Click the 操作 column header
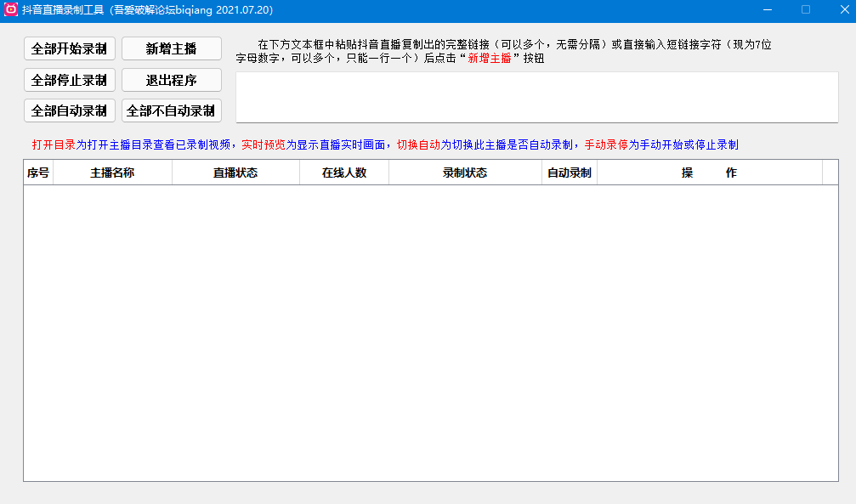Screen dimensions: 856x504 tap(709, 173)
